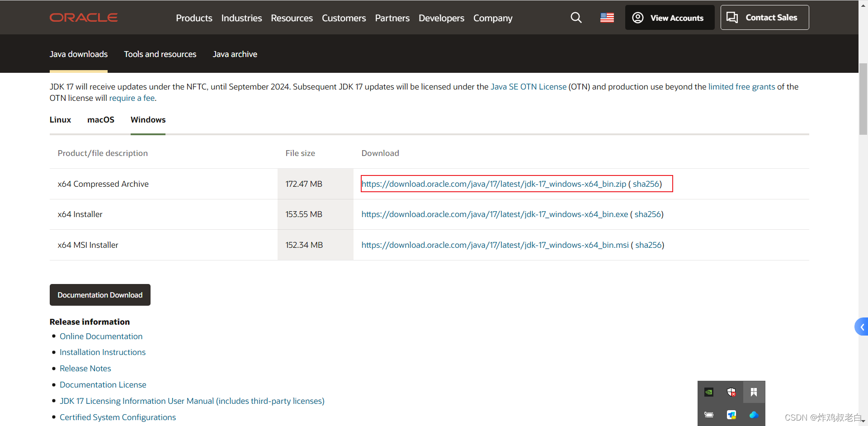Open the Partners menu
868x426 pixels.
(x=392, y=18)
